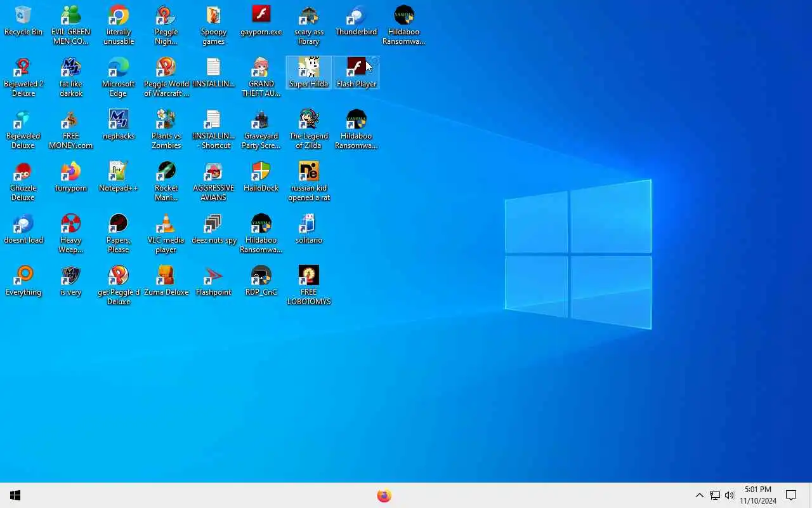
Task: Select the Microsoft Edge desktop shortcut
Action: (119, 77)
